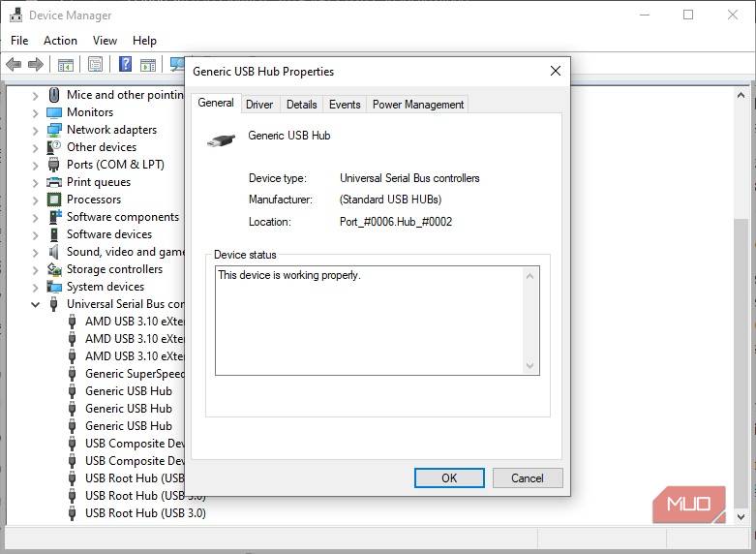Click the Generic SuperSpeed hub USB icon
The image size is (756, 554).
[73, 374]
